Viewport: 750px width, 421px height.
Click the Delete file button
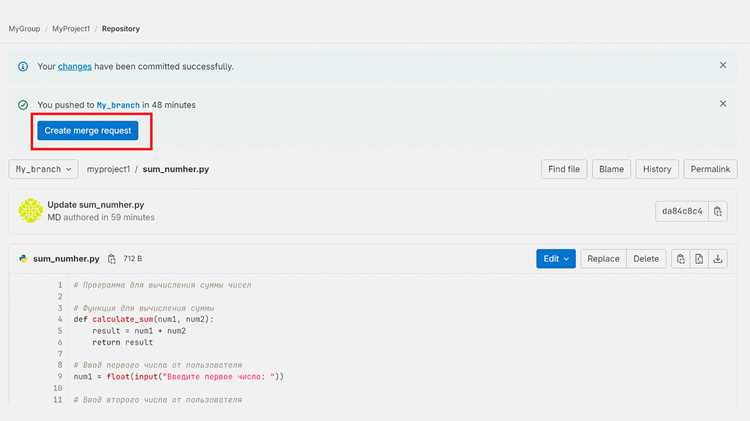[646, 259]
